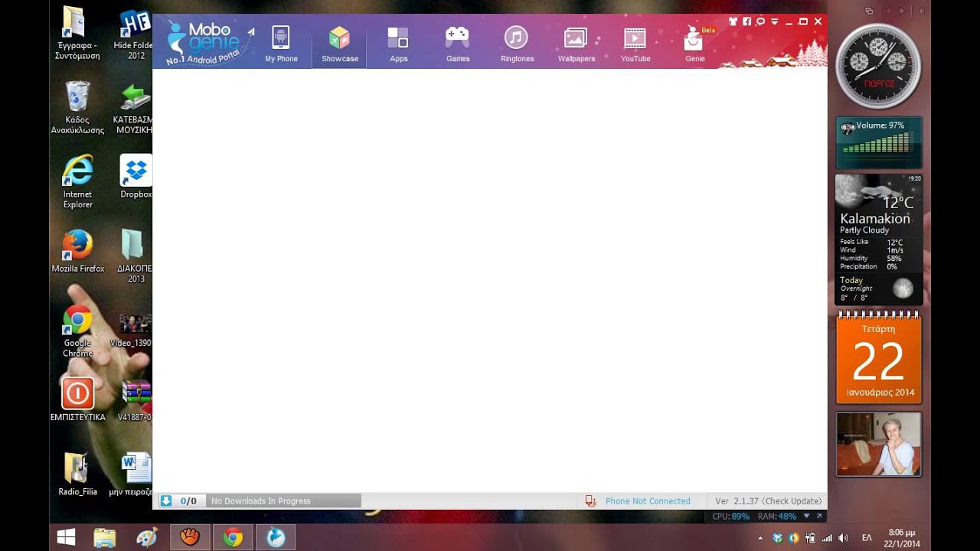Open the Windows Start button
This screenshot has height=551, width=980.
67,538
